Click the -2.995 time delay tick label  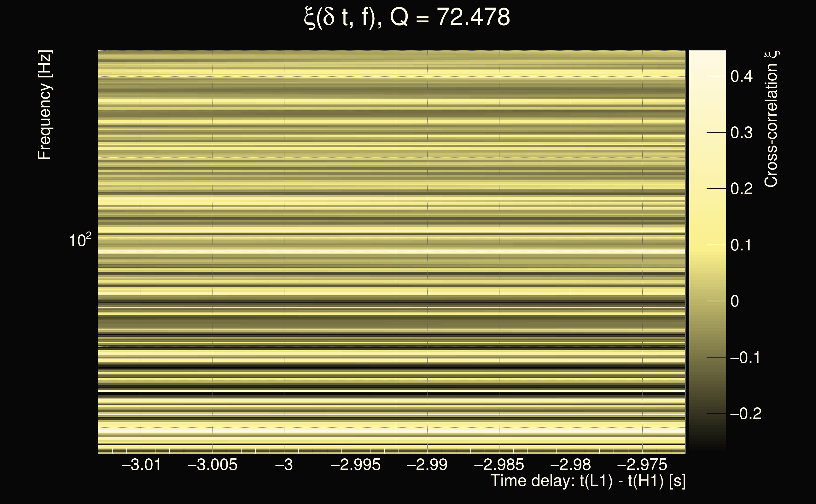pos(355,465)
